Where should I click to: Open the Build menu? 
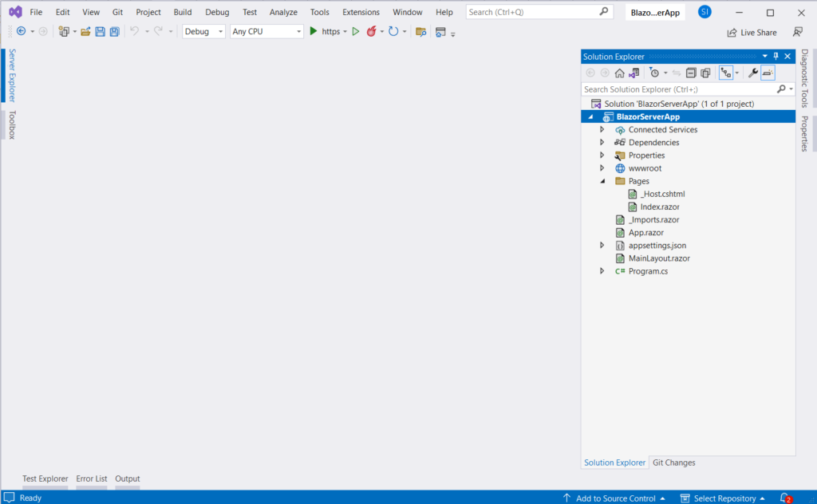tap(183, 12)
